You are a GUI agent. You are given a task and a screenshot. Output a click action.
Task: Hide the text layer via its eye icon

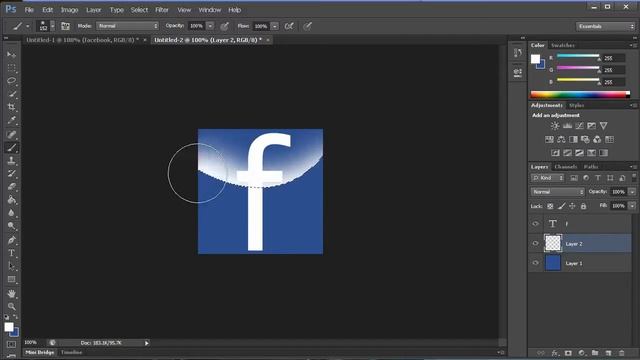coord(536,224)
